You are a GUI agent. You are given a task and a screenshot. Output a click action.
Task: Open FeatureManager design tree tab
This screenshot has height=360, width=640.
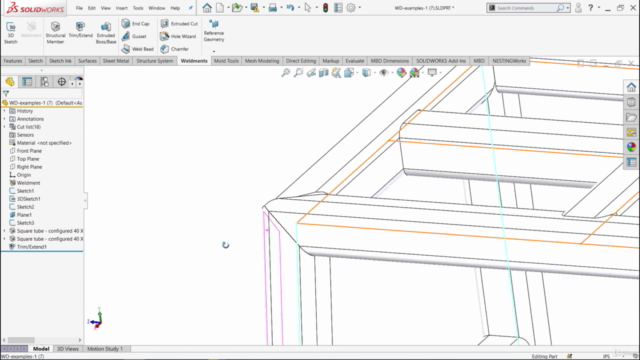click(x=10, y=82)
